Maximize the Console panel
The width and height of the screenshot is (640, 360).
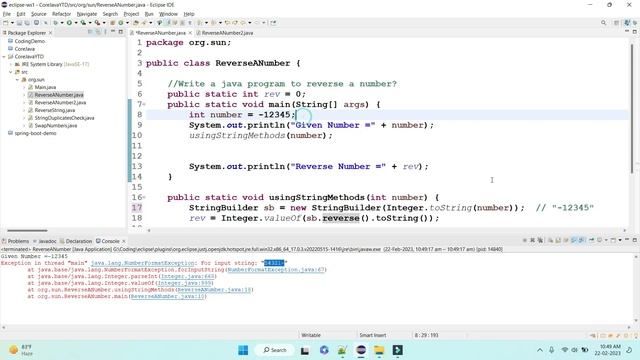(635, 240)
